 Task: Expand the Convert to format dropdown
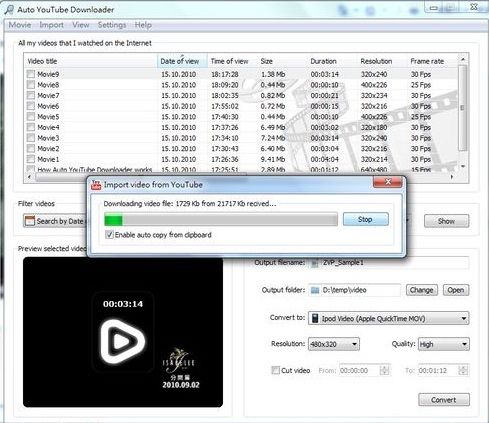(x=464, y=319)
